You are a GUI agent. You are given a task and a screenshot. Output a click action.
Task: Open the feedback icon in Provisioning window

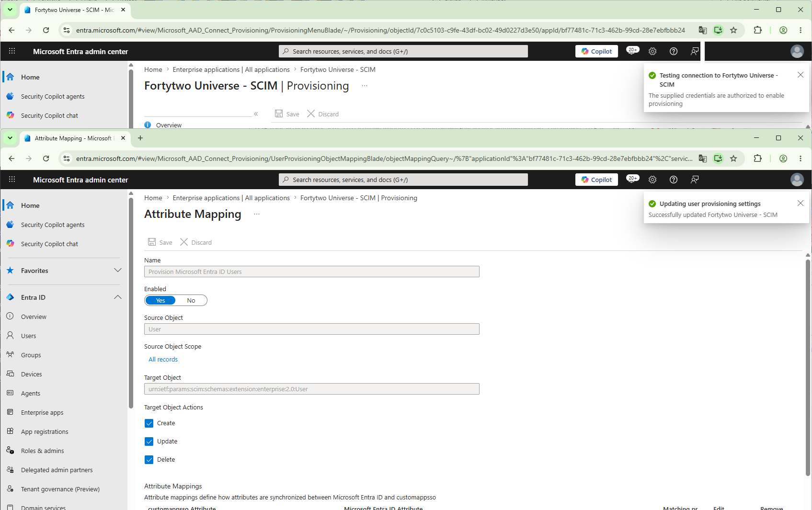click(695, 51)
